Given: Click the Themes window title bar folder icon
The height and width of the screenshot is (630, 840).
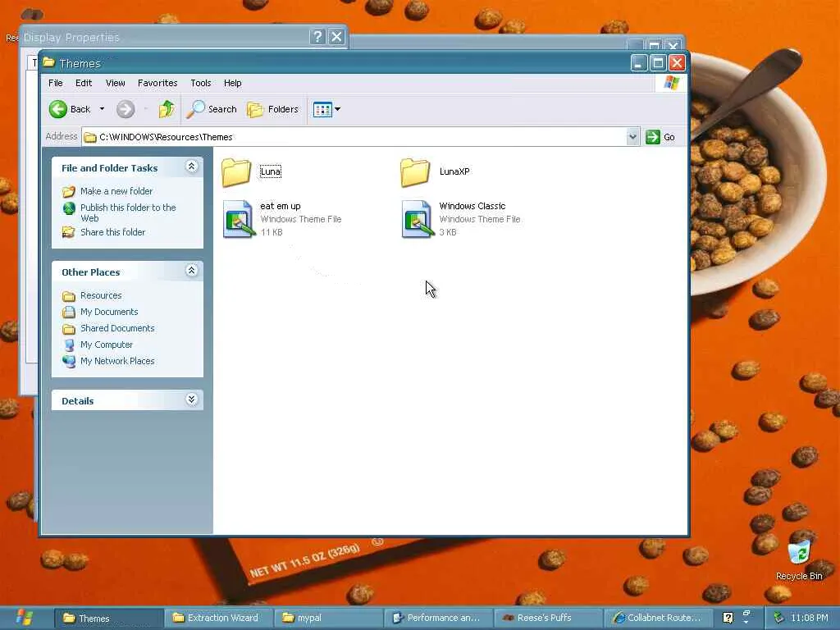Looking at the screenshot, I should click(x=49, y=62).
